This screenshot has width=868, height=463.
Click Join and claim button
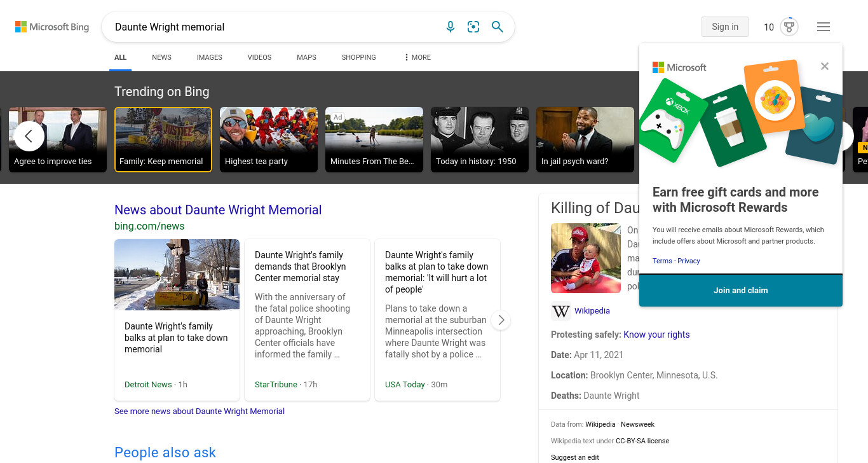[x=741, y=291]
